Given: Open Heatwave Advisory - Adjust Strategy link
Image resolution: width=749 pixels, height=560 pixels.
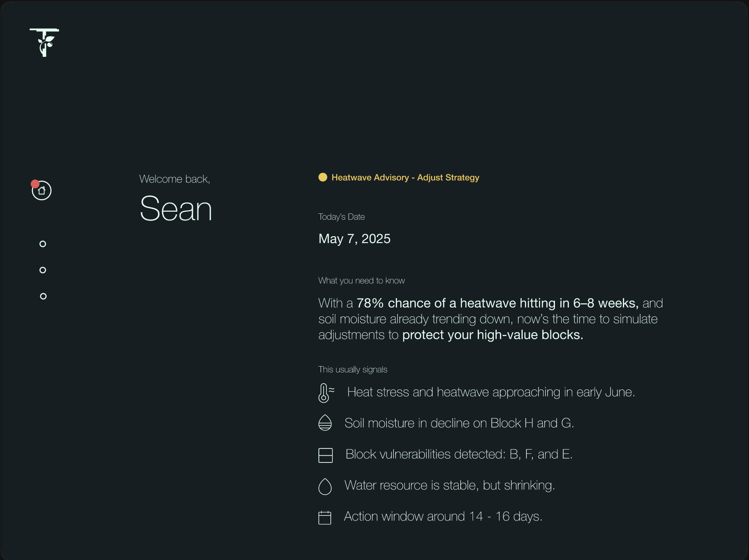Looking at the screenshot, I should click(405, 177).
